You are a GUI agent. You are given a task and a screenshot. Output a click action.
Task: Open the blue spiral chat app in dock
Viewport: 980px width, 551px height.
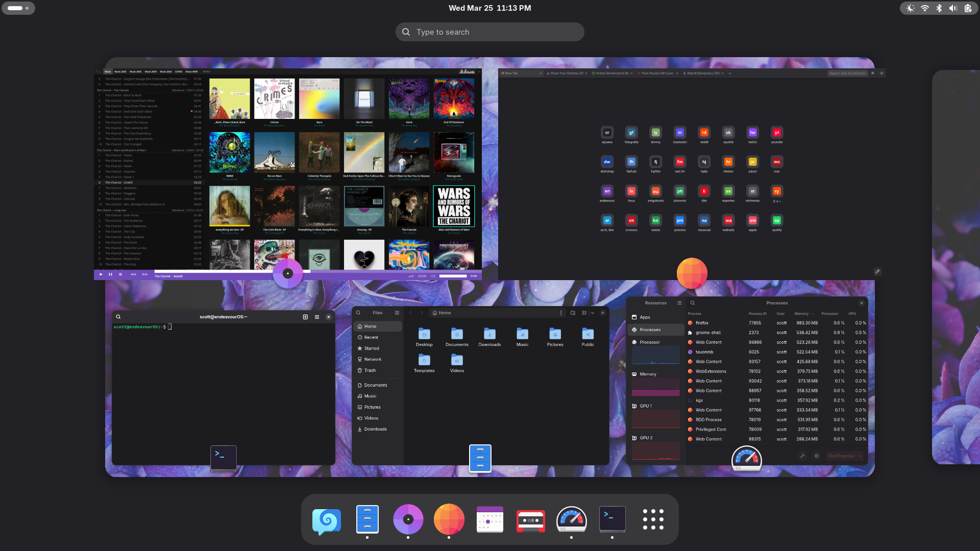326,520
